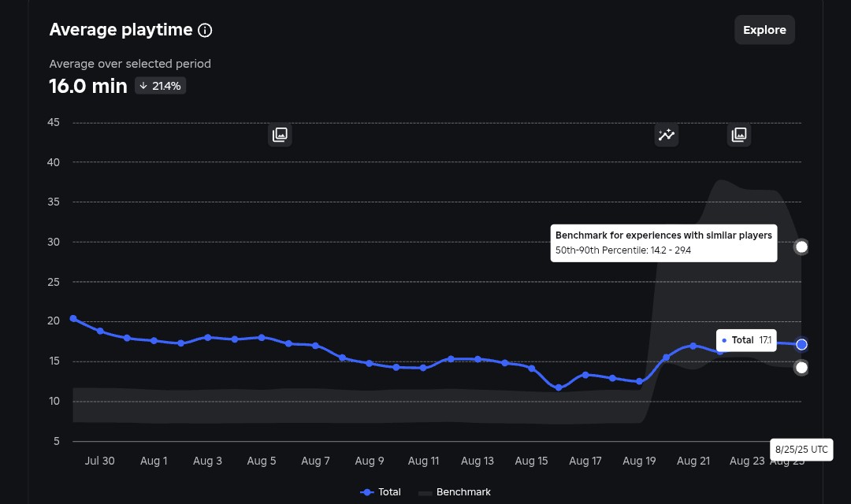Screen dimensions: 851x504
Task: Click the Average over selected period text
Action: coord(130,64)
